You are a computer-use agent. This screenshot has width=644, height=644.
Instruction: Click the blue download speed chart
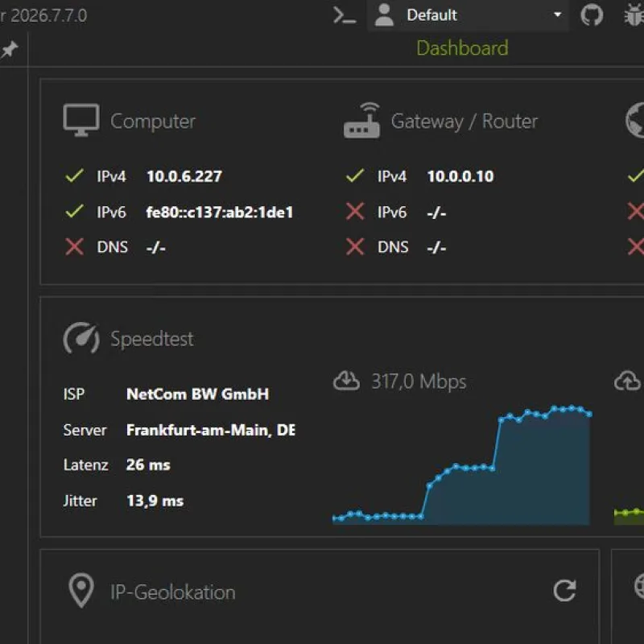pyautogui.click(x=461, y=465)
